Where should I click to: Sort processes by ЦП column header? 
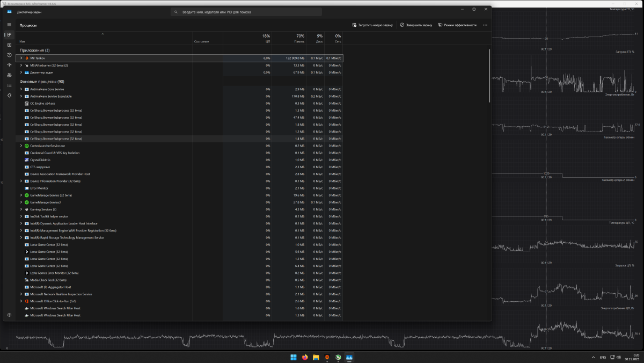tap(267, 38)
